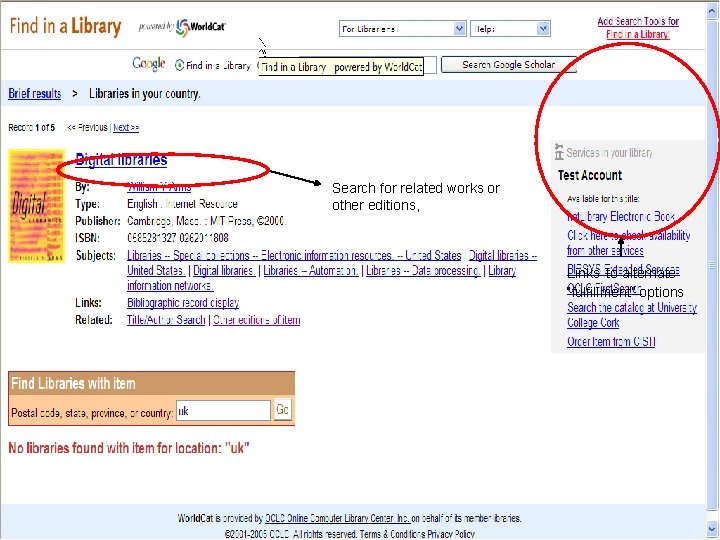Open the Help dropdown

(x=510, y=28)
